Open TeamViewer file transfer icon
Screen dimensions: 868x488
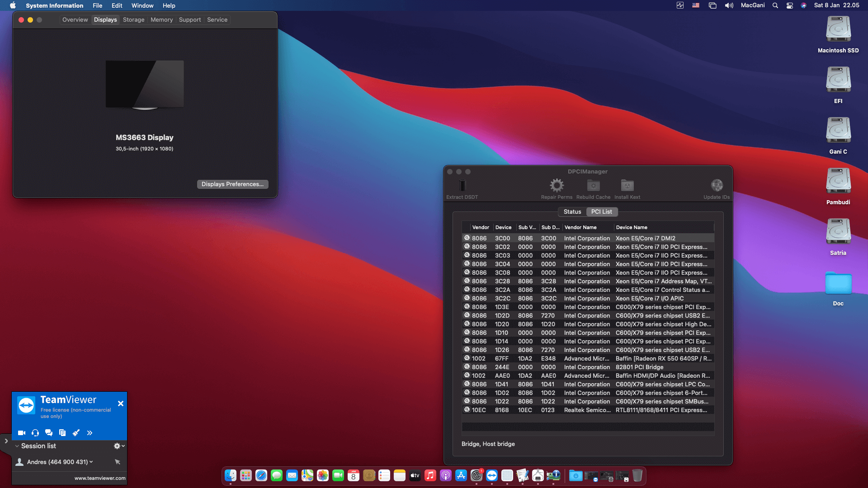(x=62, y=432)
